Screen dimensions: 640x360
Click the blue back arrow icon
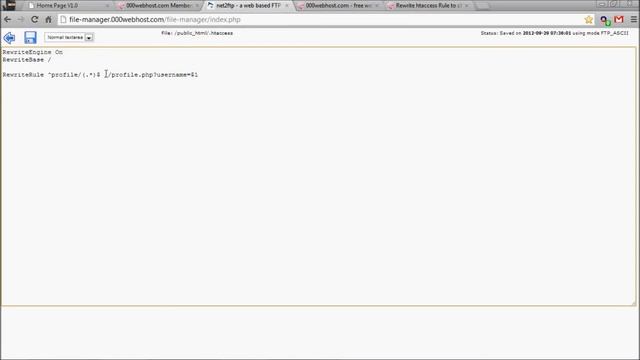point(9,38)
